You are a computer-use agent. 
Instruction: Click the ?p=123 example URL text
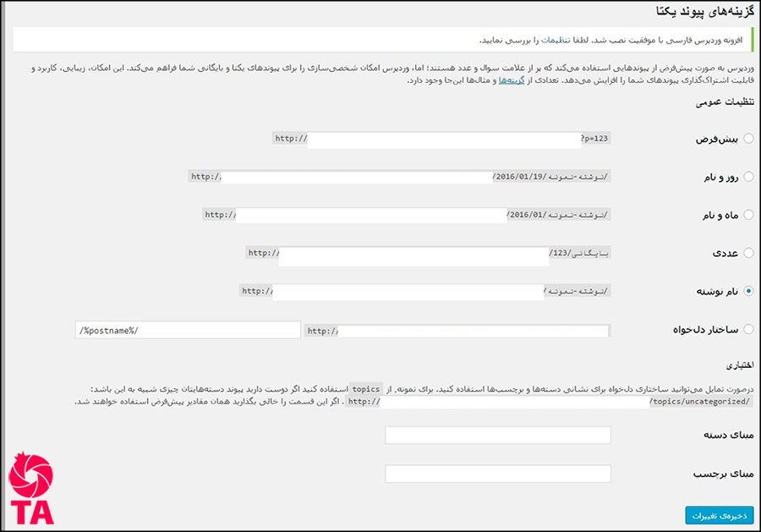(595, 138)
